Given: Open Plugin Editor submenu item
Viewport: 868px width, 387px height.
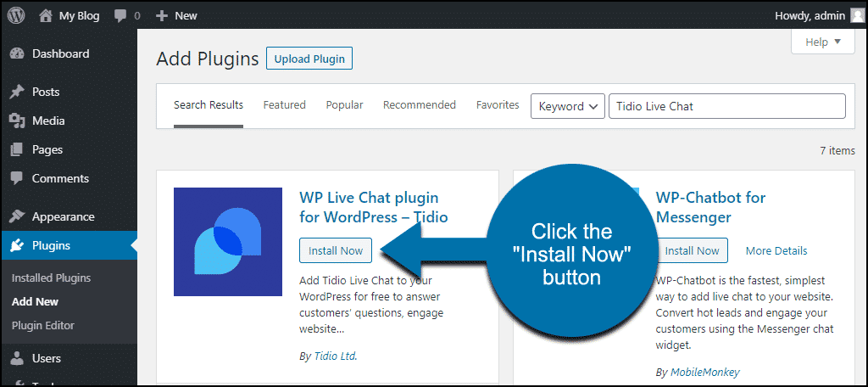Looking at the screenshot, I should 42,325.
